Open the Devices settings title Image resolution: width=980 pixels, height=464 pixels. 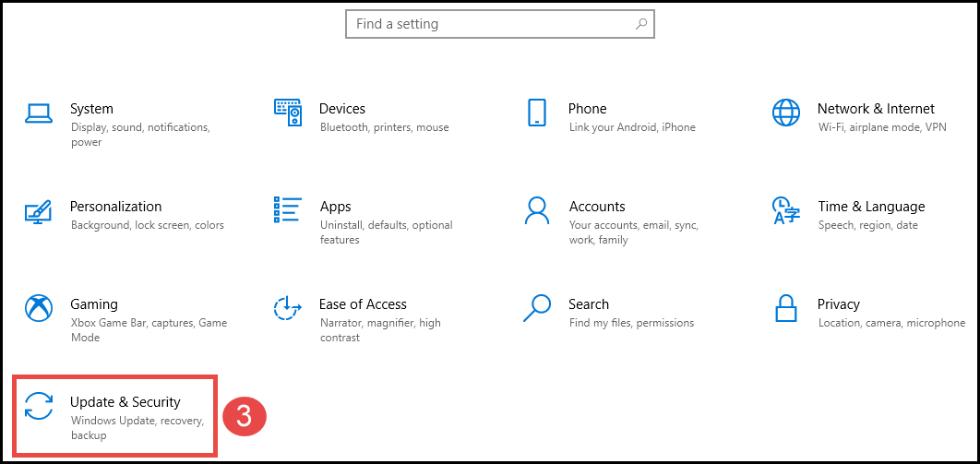coord(341,109)
